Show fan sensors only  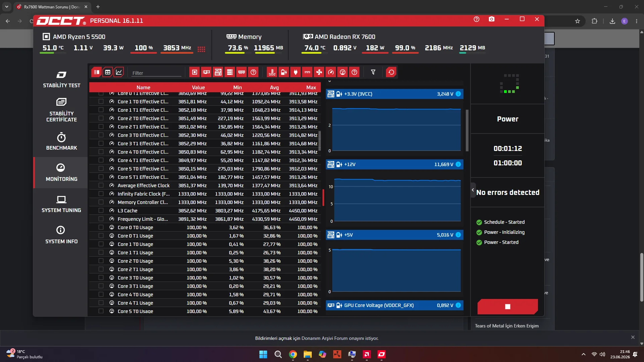(x=319, y=72)
